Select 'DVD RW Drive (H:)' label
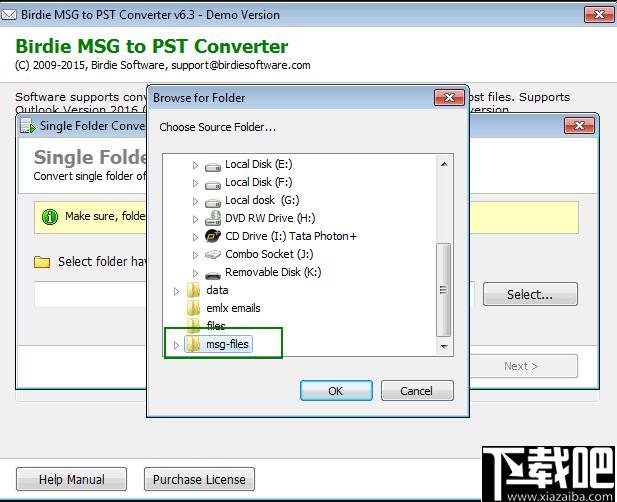 click(270, 218)
